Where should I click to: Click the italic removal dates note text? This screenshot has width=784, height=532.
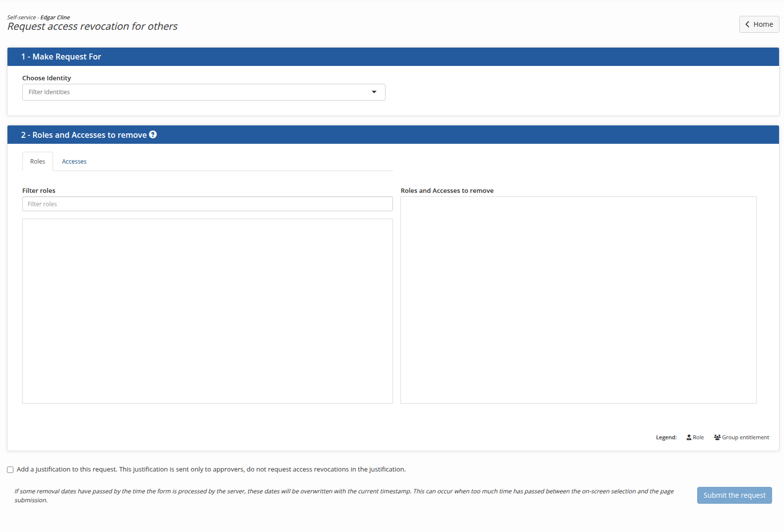[344, 495]
